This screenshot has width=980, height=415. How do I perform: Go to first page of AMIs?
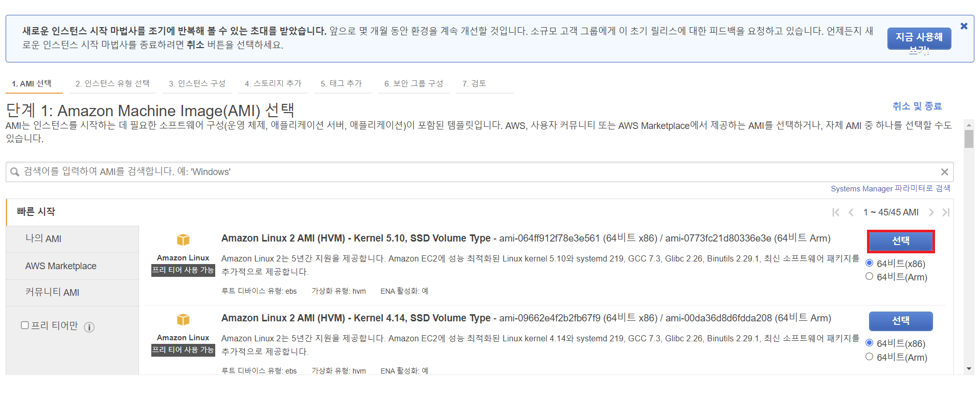[x=836, y=212]
